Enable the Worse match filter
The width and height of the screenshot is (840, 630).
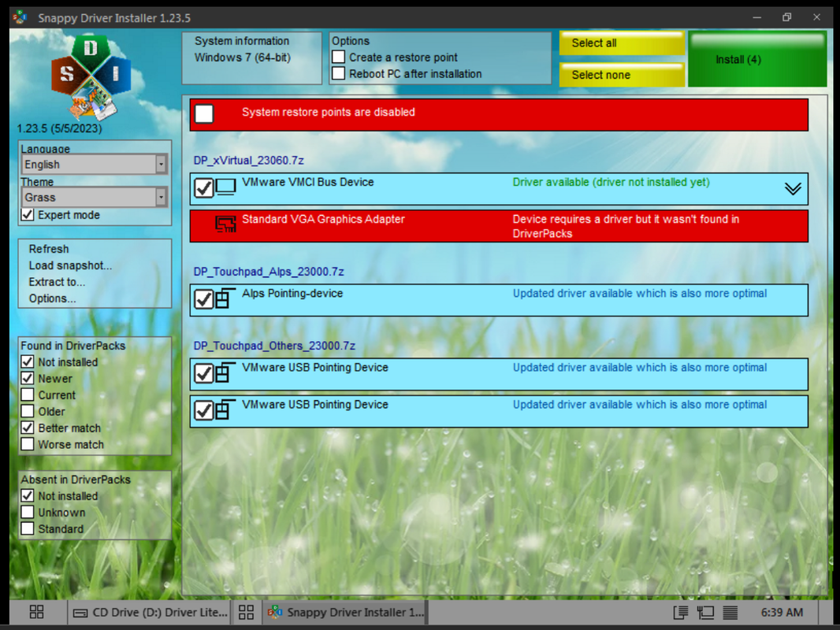(28, 444)
